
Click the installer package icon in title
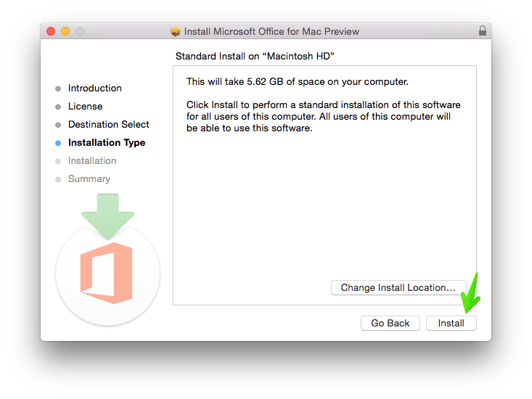(x=176, y=31)
